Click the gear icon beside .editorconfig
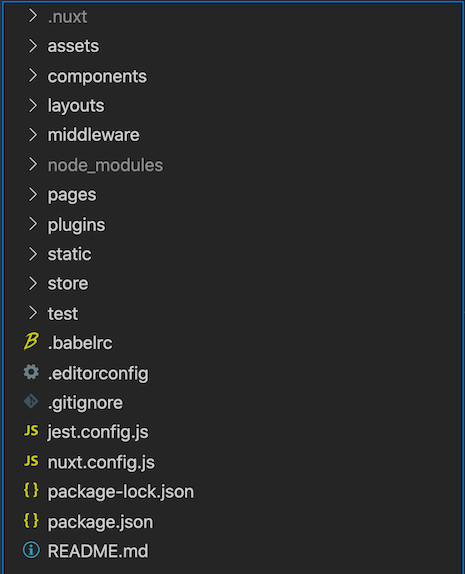 coord(31,372)
